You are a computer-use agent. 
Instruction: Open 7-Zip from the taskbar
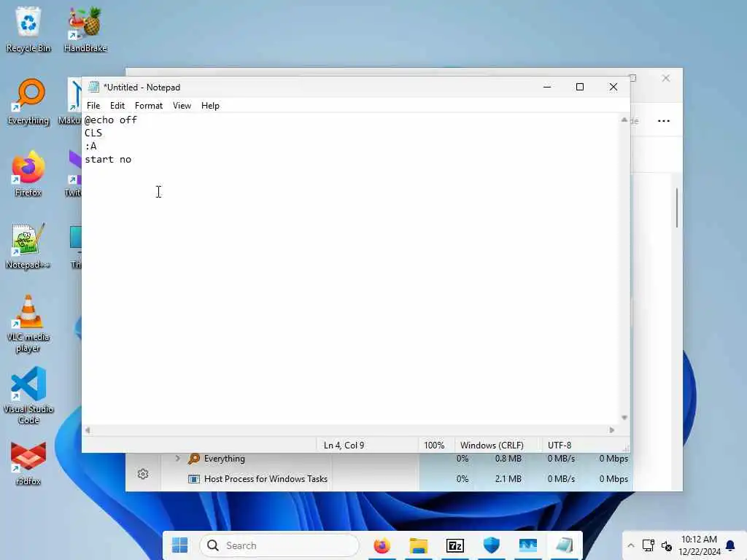455,545
